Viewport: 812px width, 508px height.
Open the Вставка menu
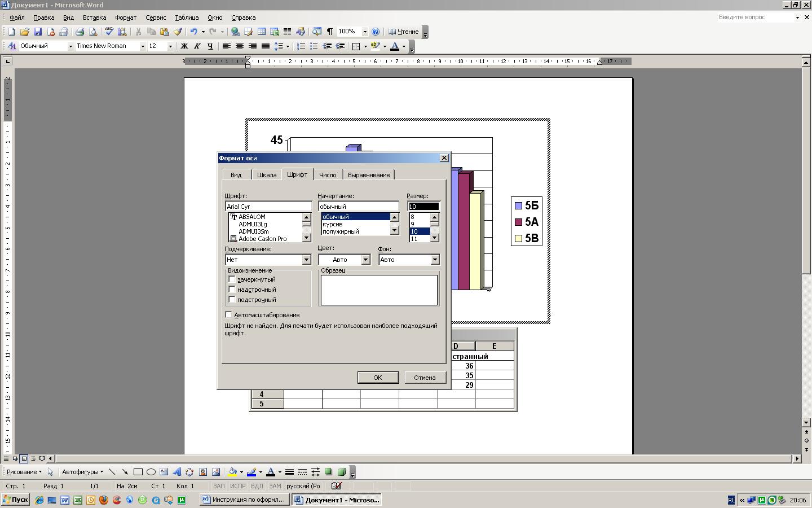[x=94, y=17]
